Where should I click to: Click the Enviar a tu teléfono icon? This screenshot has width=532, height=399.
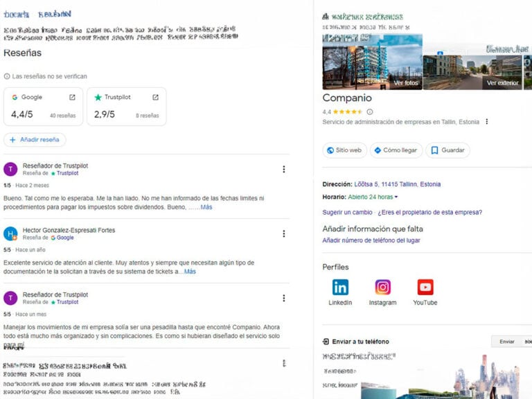tap(326, 342)
